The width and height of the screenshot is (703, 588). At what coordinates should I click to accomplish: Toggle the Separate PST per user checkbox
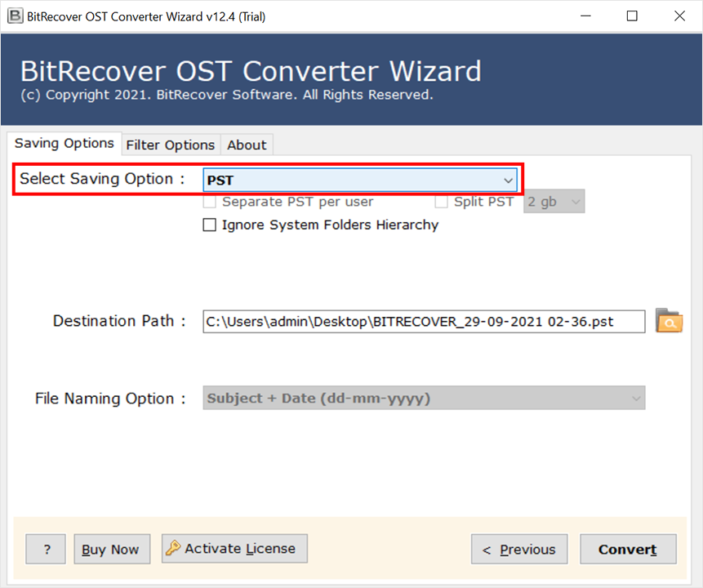[210, 202]
